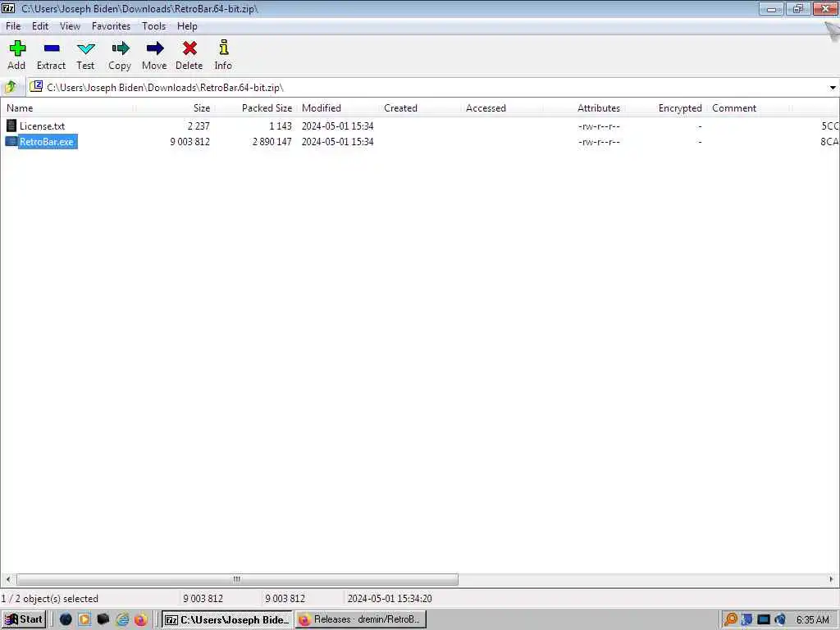Click the blue shield tray icon
This screenshot has height=630, width=840.
click(x=746, y=620)
